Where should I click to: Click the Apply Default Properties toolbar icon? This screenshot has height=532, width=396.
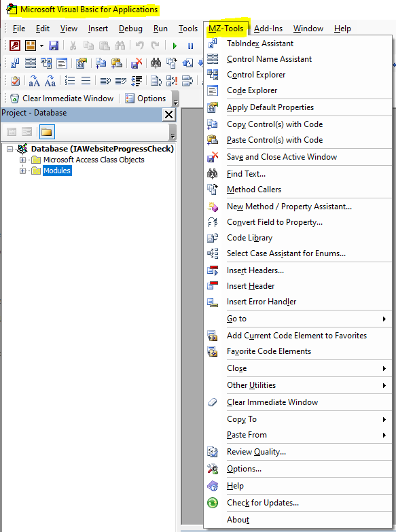[x=82, y=63]
